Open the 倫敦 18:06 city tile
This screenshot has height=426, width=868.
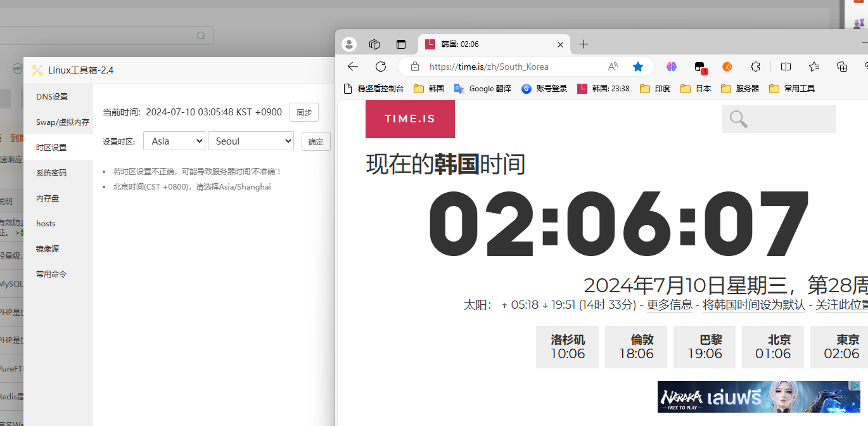pos(636,347)
